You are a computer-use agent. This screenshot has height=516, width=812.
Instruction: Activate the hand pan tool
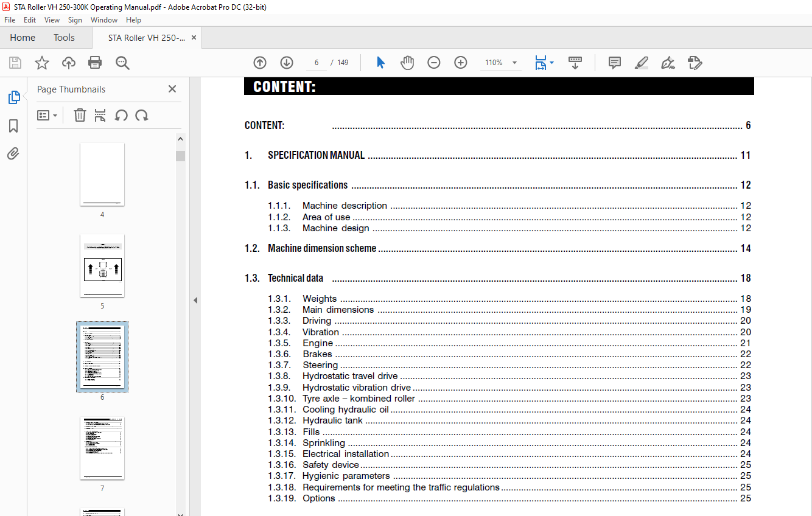[407, 63]
